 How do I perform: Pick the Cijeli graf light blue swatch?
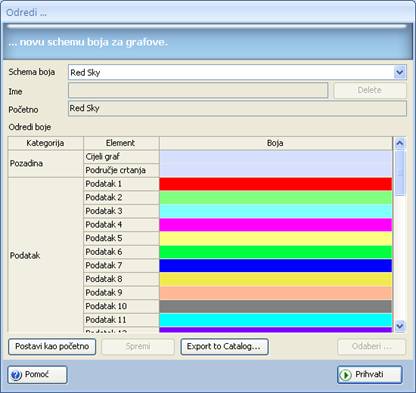pyautogui.click(x=276, y=157)
